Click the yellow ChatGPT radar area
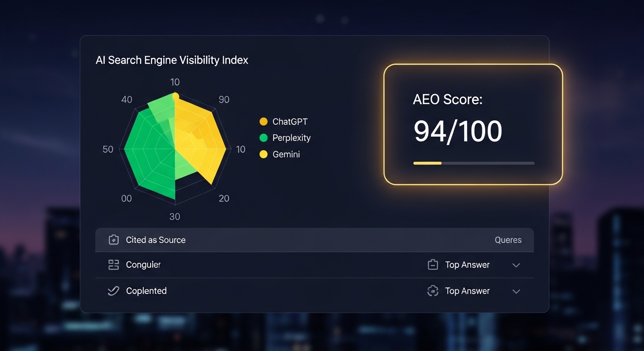Image resolution: width=644 pixels, height=351 pixels. pos(201,137)
